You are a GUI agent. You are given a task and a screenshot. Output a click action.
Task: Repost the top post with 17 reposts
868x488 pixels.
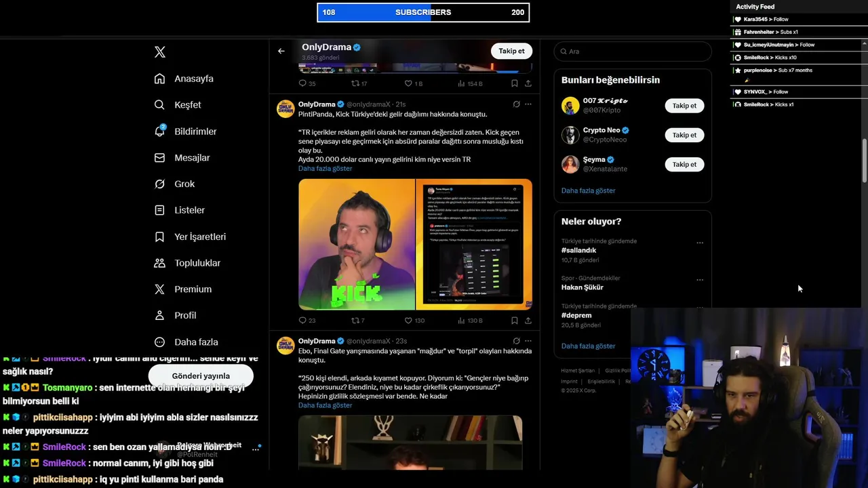coord(359,83)
